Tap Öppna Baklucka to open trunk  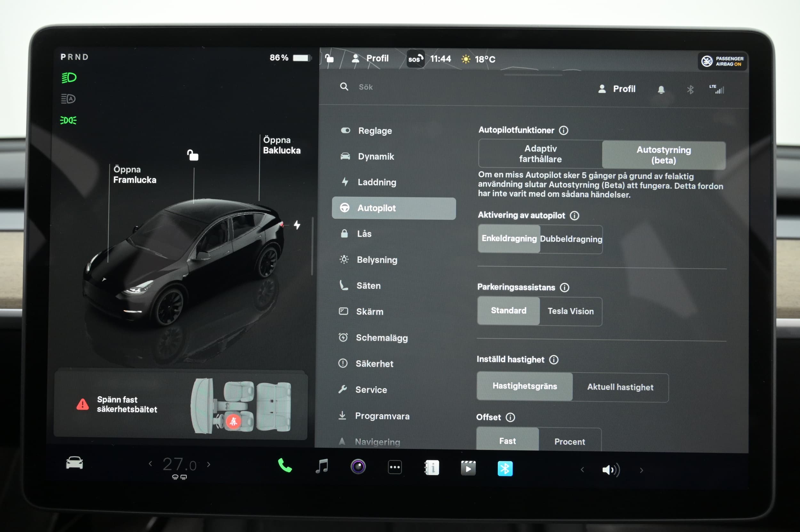(x=282, y=145)
